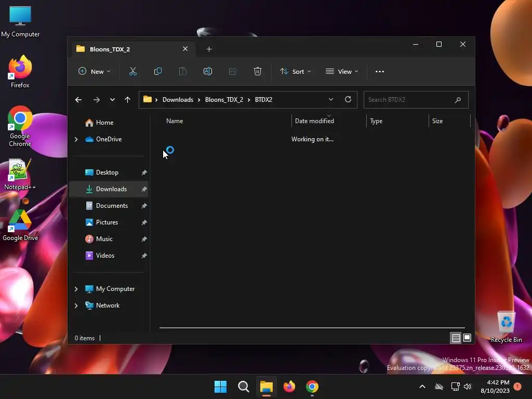
Task: Open My Computer desktop icon
Action: [x=20, y=22]
